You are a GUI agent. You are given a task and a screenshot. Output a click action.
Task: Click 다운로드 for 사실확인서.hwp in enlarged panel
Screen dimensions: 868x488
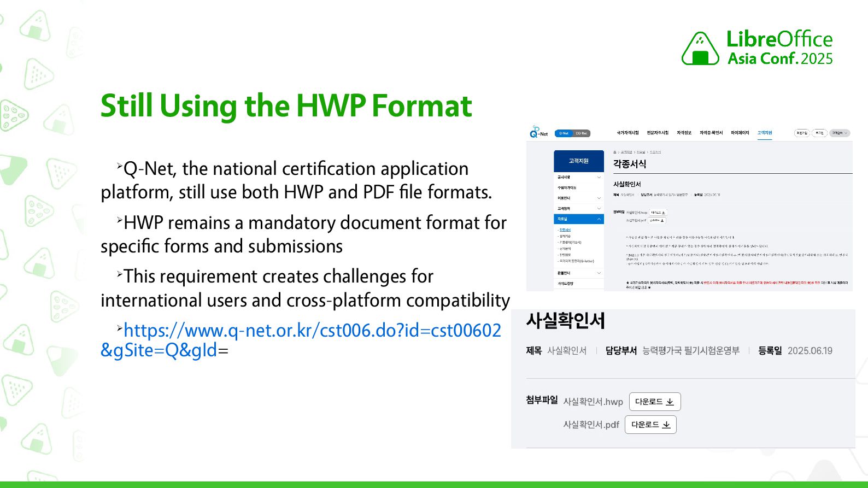655,402
